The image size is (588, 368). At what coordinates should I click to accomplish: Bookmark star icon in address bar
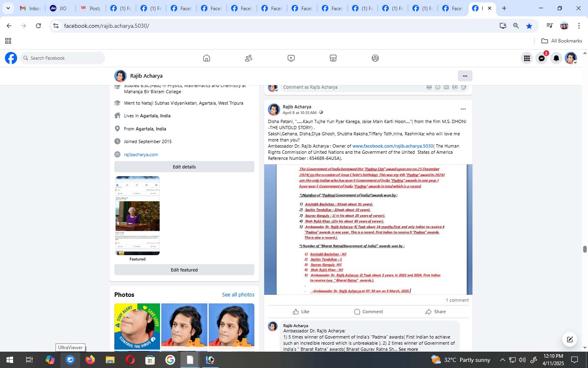(x=529, y=26)
